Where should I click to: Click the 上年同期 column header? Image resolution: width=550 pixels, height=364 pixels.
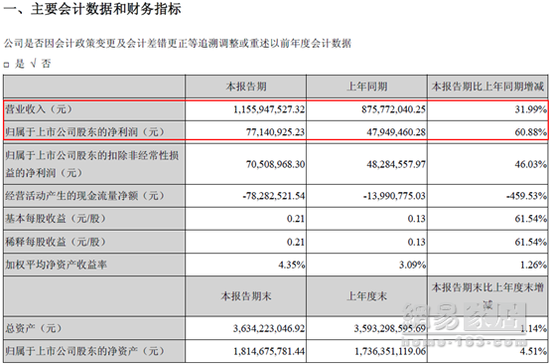point(367,86)
